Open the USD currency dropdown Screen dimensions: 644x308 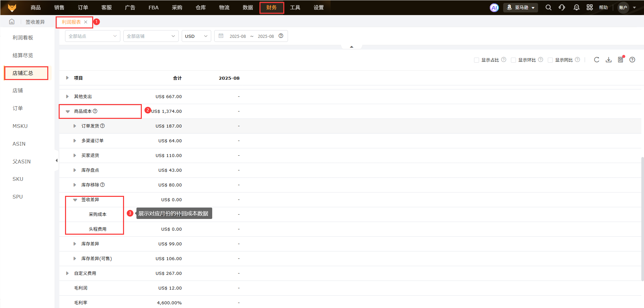coord(196,36)
